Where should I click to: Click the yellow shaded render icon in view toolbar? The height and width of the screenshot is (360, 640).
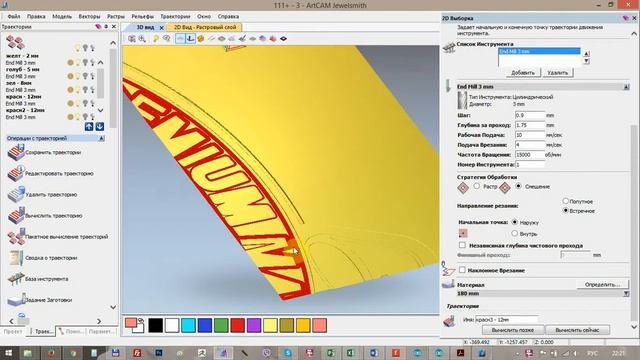point(201,39)
